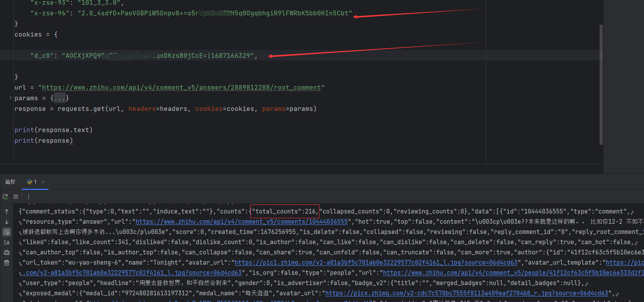The height and width of the screenshot is (302, 644).
Task: Click "resource_type":"answer" in the output
Action: (66, 222)
